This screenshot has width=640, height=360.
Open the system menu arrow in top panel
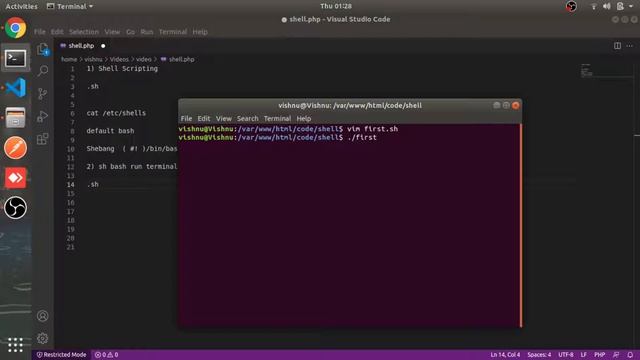pyautogui.click(x=631, y=6)
